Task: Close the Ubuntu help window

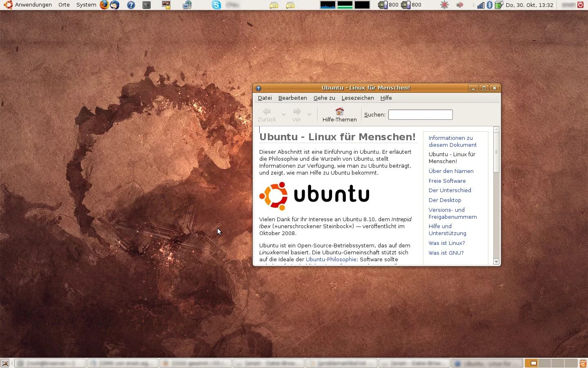Action: pos(494,88)
